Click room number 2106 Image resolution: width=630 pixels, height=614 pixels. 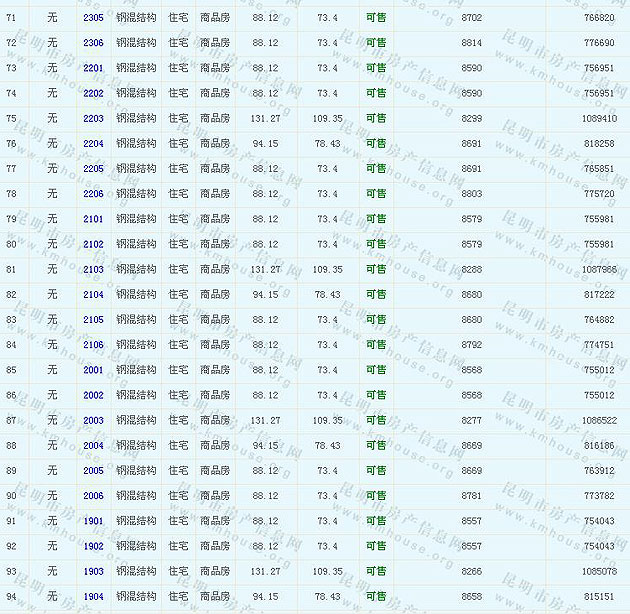93,345
